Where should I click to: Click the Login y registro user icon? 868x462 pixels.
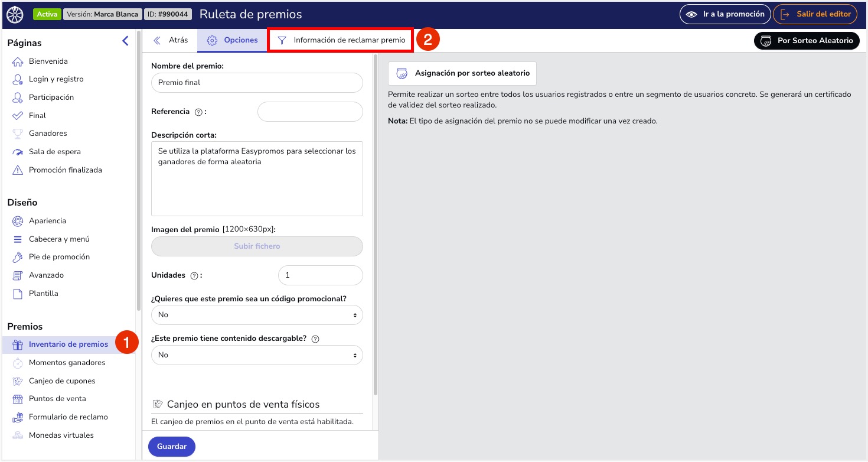(18, 79)
